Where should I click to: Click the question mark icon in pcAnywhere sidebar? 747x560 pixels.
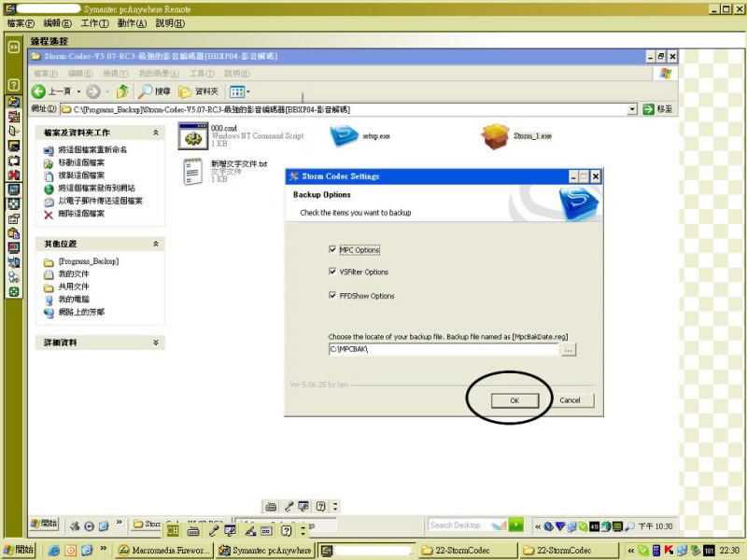coord(13,85)
